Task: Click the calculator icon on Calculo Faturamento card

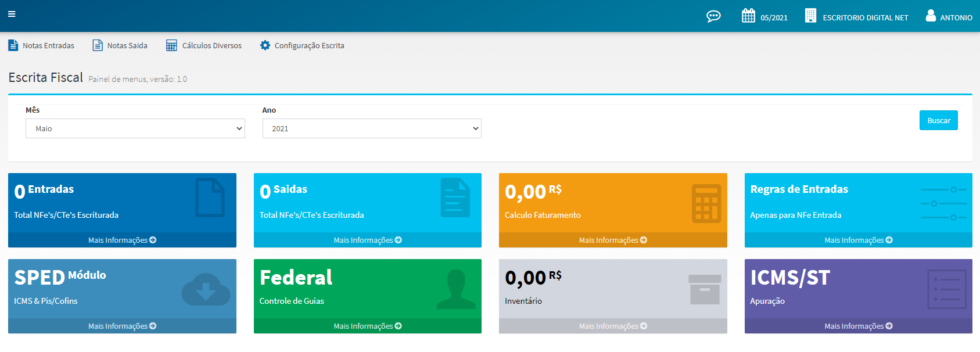Action: tap(706, 203)
